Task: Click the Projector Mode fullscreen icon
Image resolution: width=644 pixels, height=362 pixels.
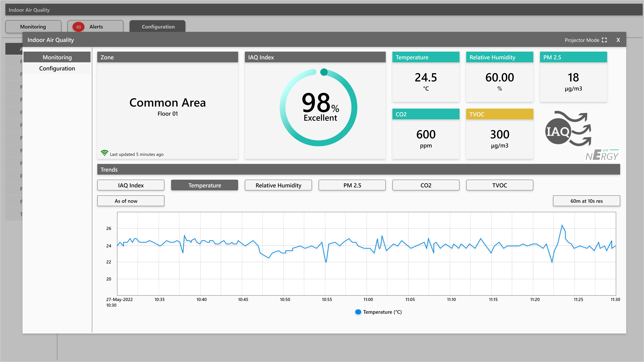Action: [x=604, y=40]
